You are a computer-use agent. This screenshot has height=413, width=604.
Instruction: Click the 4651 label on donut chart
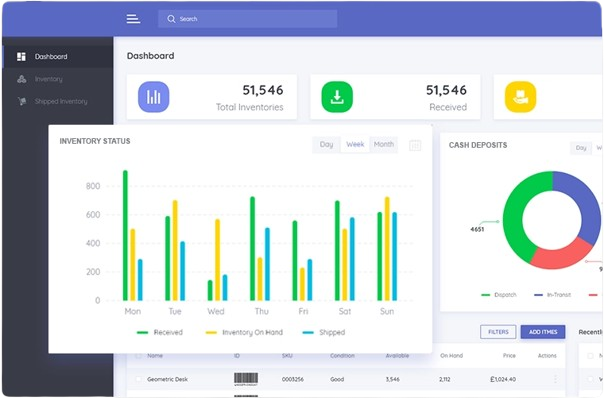click(x=477, y=229)
